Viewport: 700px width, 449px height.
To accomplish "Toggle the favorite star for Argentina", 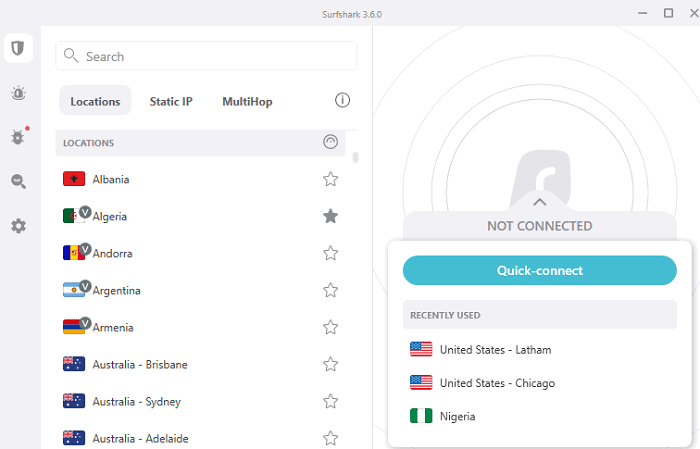I will (330, 290).
